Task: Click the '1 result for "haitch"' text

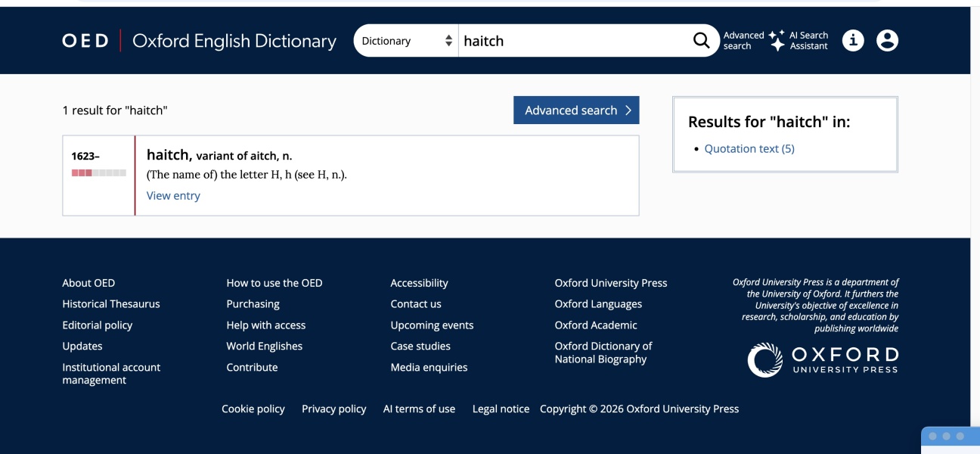Action: 115,110
